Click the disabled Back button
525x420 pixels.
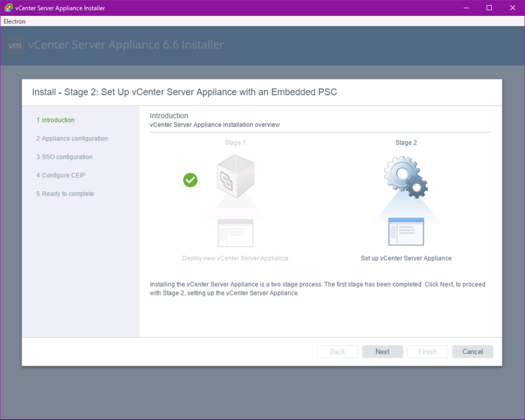(337, 351)
